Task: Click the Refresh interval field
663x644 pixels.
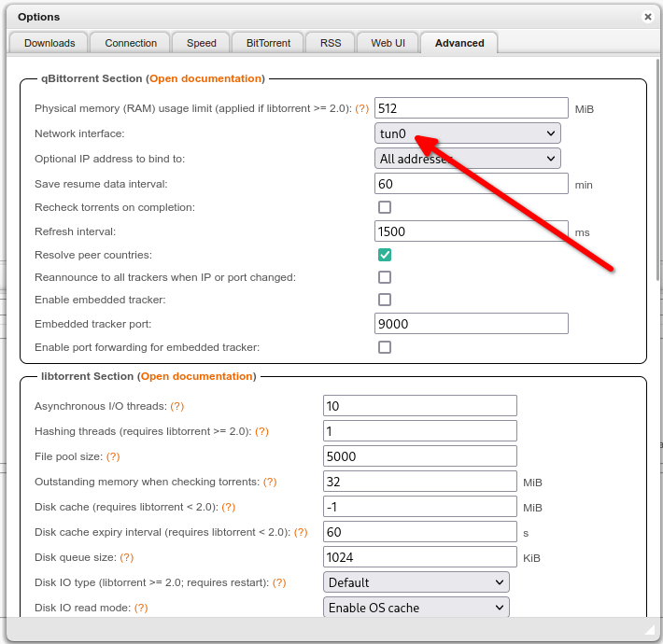Action: [471, 231]
